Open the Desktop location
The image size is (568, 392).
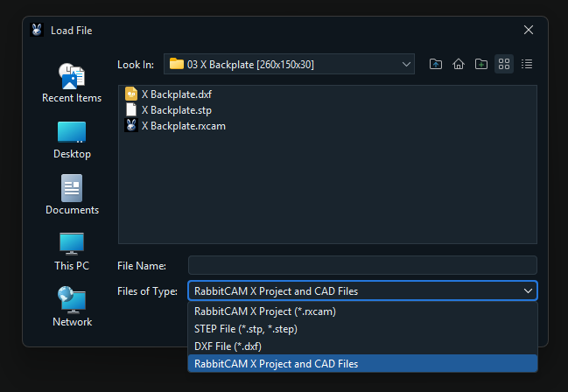[x=72, y=141]
